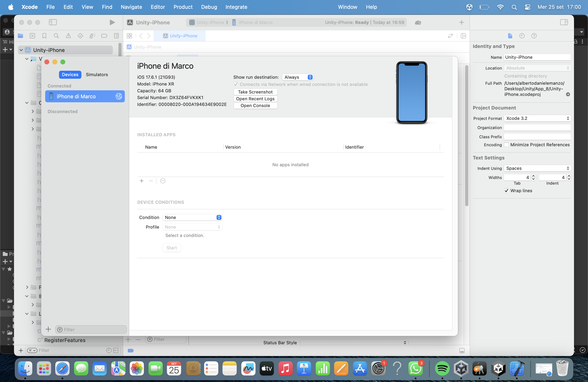This screenshot has height=382, width=588.
Task: Adjust the Indent width stepper
Action: pyautogui.click(x=569, y=177)
